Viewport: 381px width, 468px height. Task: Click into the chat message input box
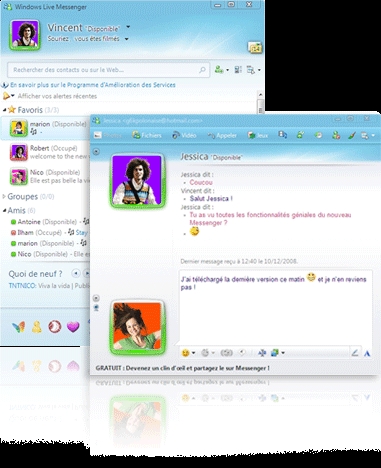(x=276, y=307)
